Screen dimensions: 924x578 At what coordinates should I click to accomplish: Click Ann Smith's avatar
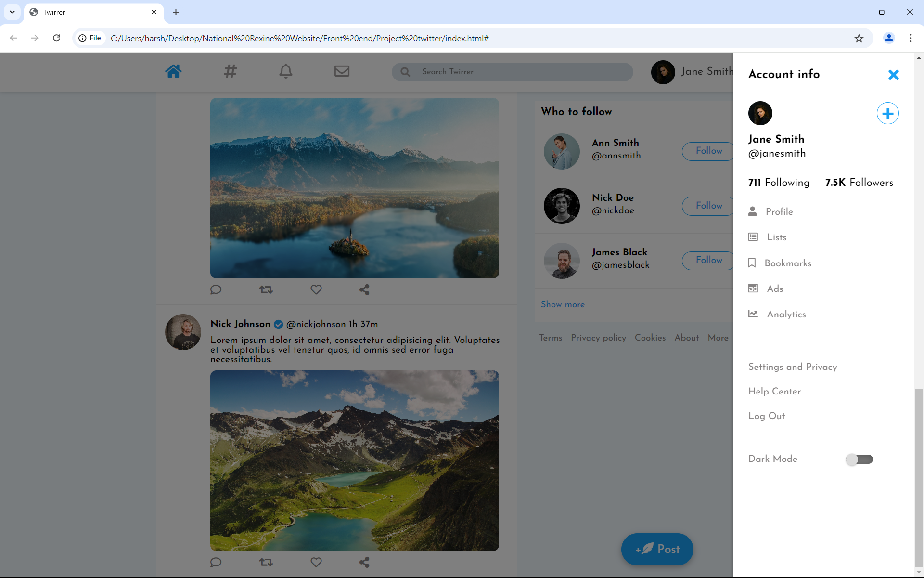click(562, 151)
